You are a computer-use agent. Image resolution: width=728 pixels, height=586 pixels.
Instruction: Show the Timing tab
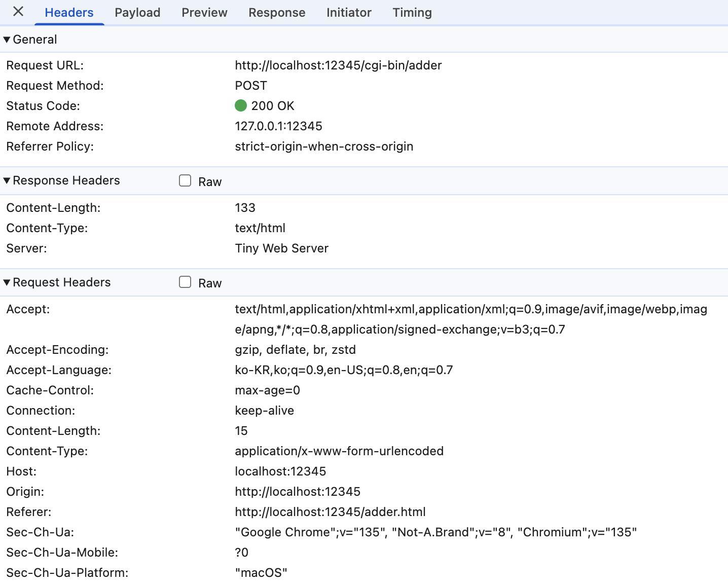412,13
